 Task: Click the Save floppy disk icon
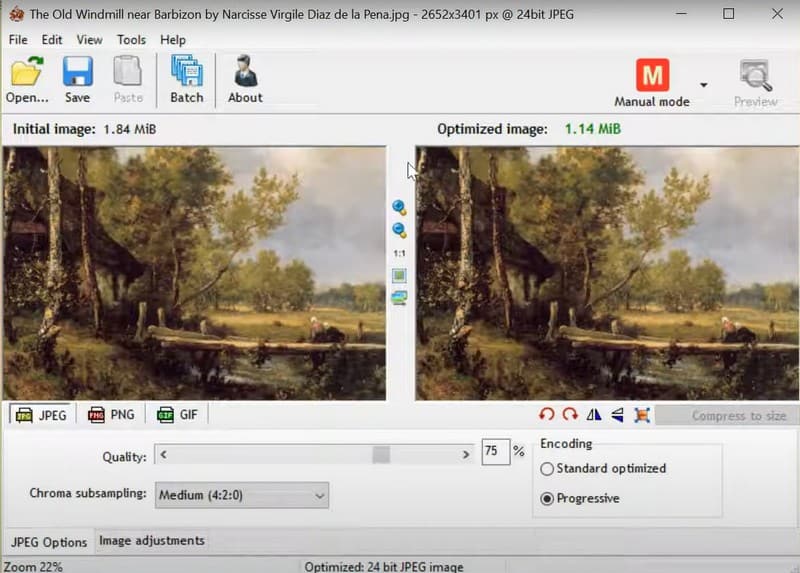[x=77, y=80]
